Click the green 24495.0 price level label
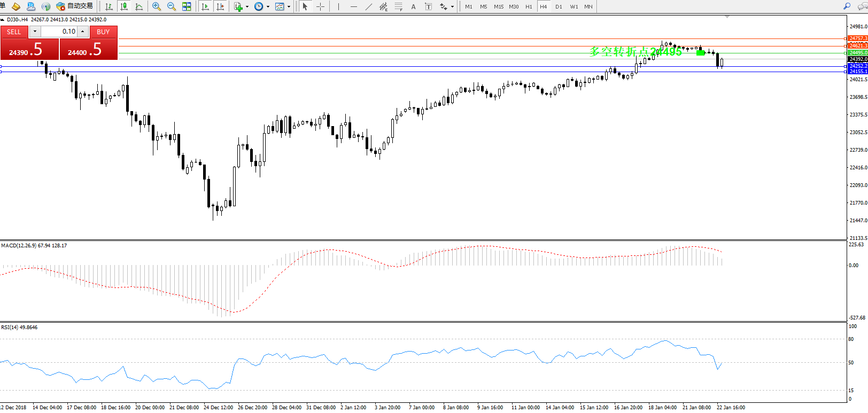This screenshot has width=868, height=413. (x=858, y=52)
